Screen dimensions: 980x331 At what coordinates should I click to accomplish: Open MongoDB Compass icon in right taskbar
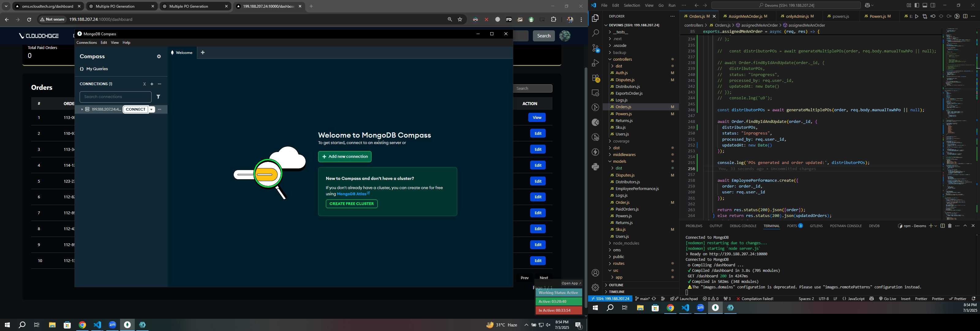(x=715, y=308)
